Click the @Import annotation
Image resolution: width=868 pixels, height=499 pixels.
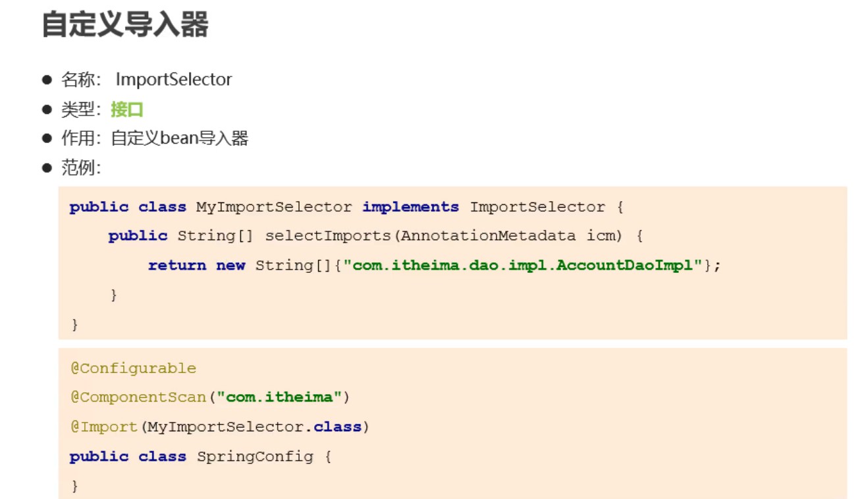click(x=103, y=426)
